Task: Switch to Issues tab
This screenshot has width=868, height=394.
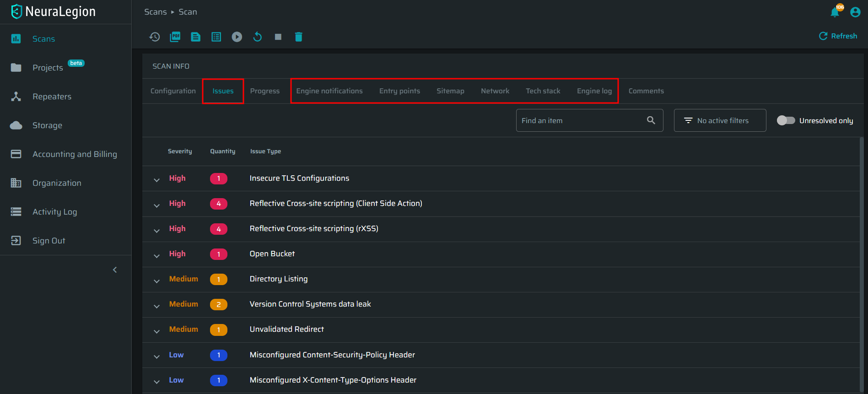Action: 223,91
